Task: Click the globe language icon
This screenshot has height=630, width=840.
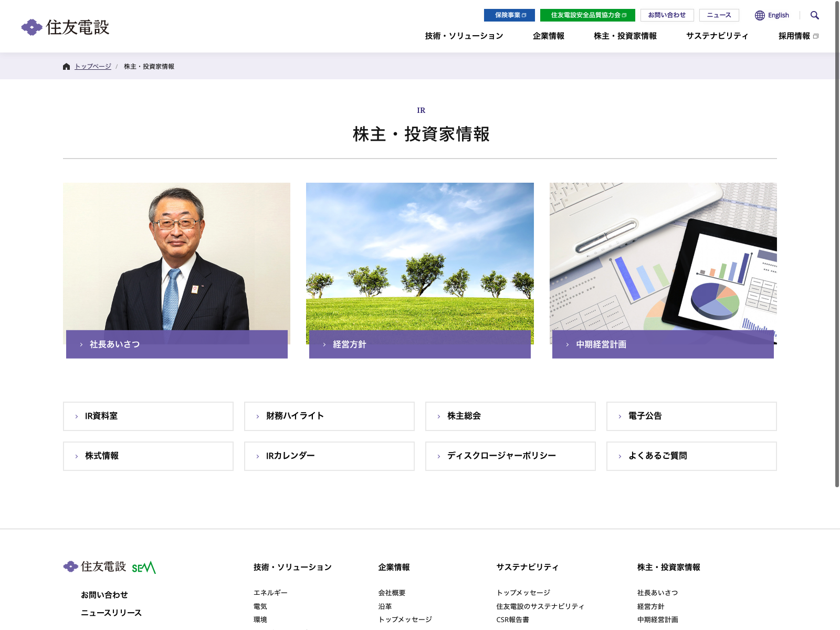Action: point(760,15)
